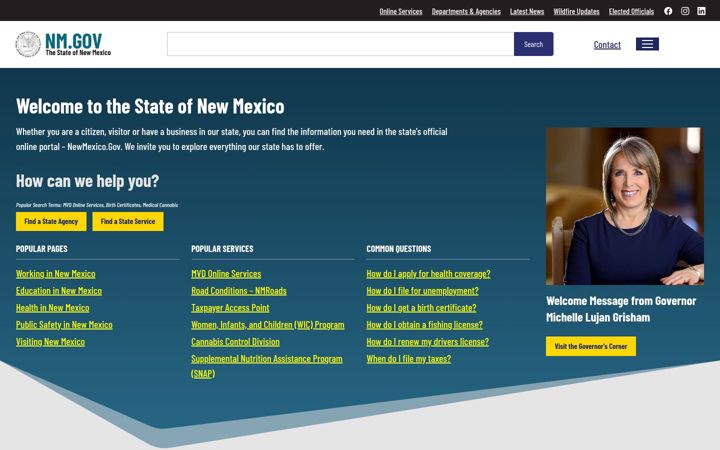Open Supplemental Nutrition Assistance Program (SNAP) link
Viewport: 720px width, 450px height.
click(267, 366)
